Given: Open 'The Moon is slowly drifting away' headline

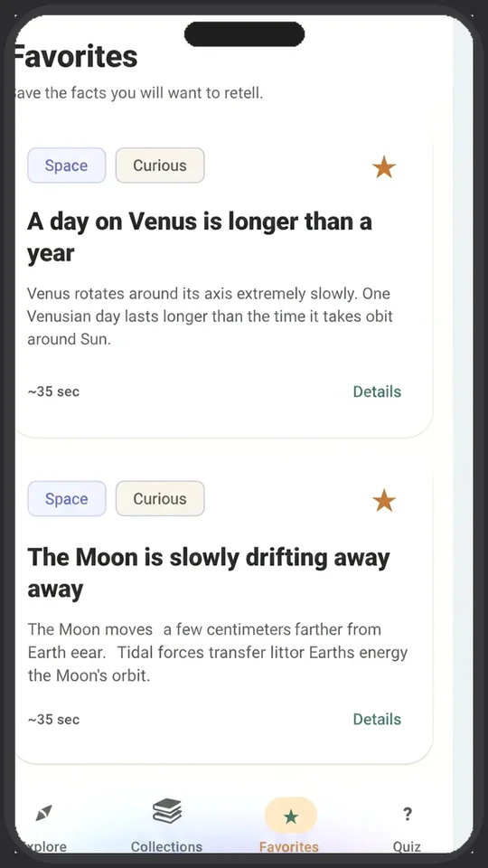Looking at the screenshot, I should click(x=209, y=572).
